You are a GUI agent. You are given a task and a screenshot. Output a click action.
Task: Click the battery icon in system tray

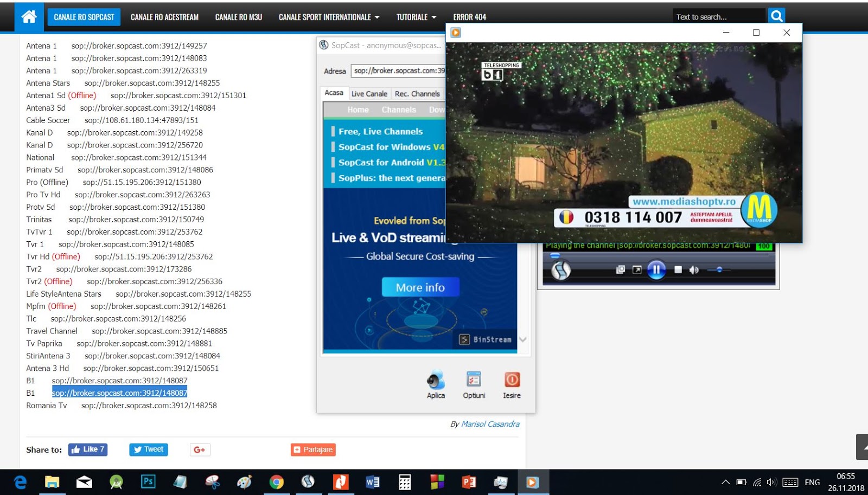point(741,482)
